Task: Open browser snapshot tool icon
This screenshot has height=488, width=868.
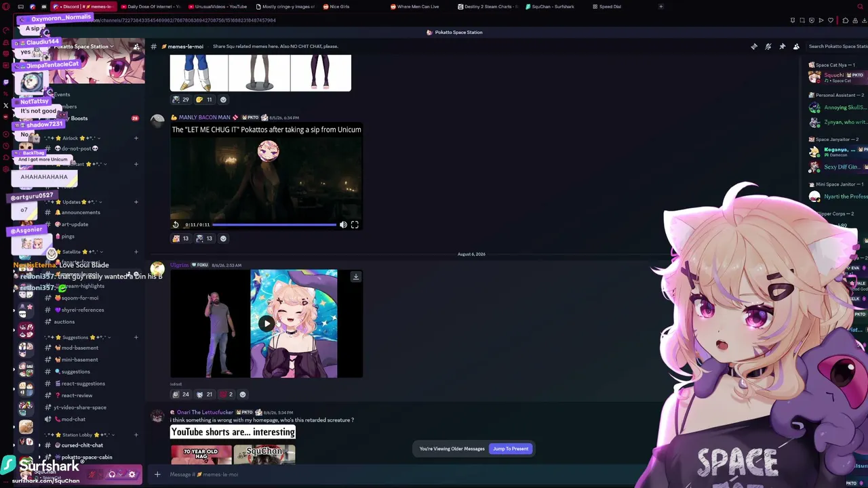Action: [802, 20]
